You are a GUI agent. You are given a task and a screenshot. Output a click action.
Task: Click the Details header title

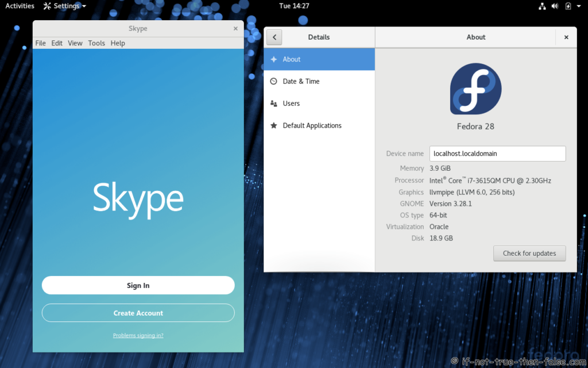click(x=319, y=37)
